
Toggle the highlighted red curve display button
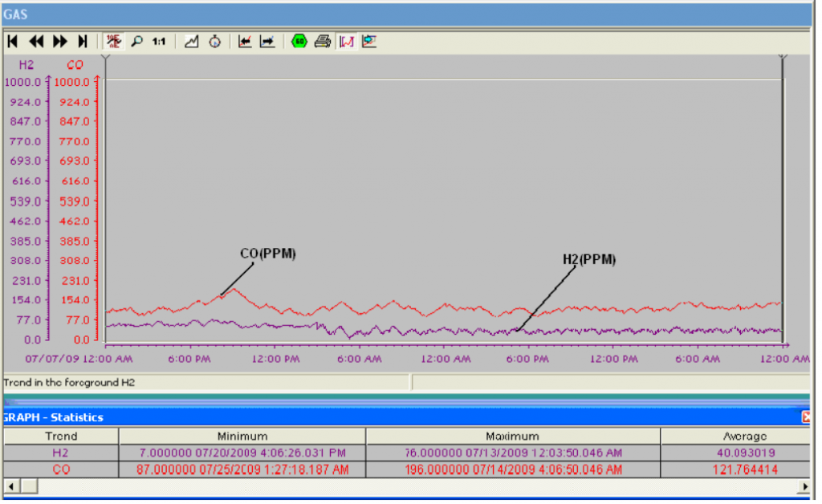(347, 42)
